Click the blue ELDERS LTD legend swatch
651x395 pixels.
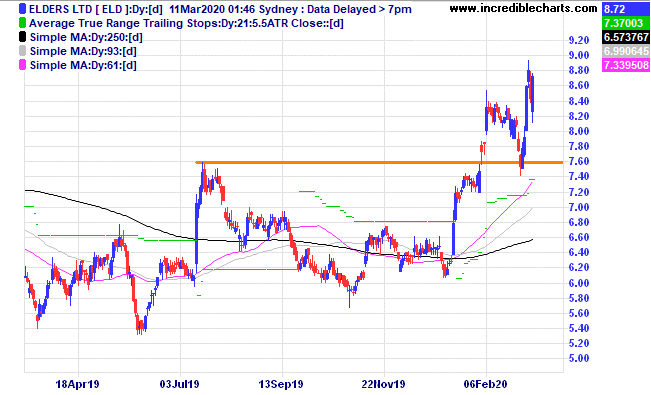tap(22, 9)
